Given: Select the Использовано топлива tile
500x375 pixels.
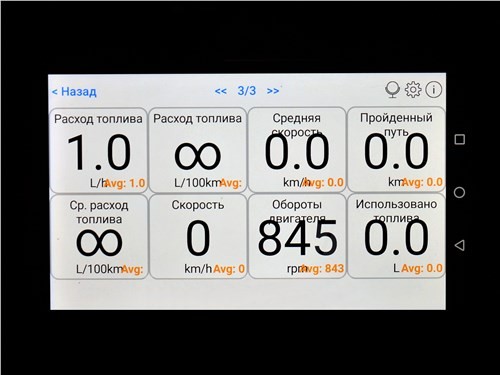Looking at the screenshot, I should (396, 236).
